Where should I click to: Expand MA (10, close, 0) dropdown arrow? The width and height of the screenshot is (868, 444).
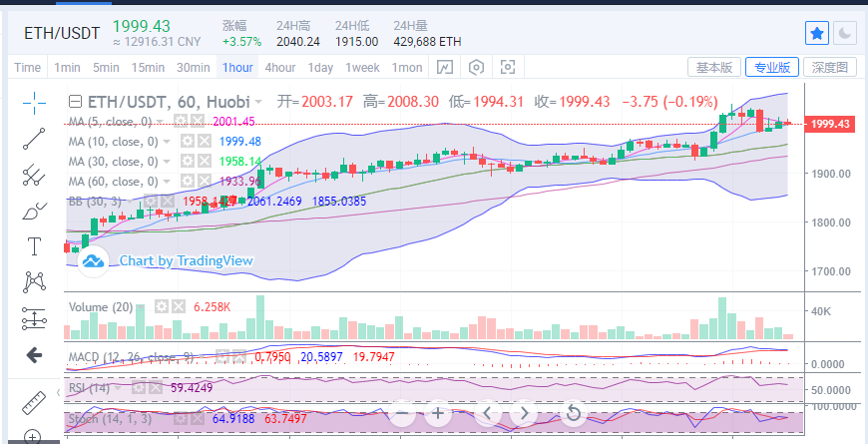pos(167,141)
